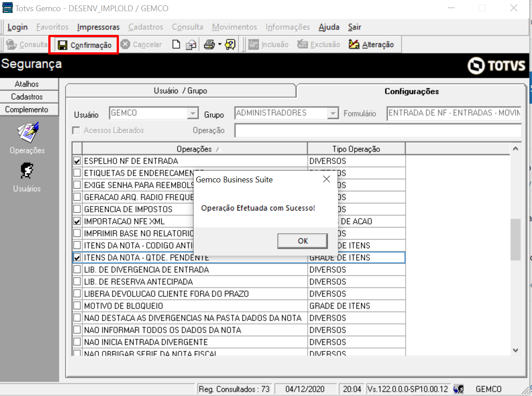Click the new blank page icon
This screenshot has width=532, height=396.
[x=176, y=44]
